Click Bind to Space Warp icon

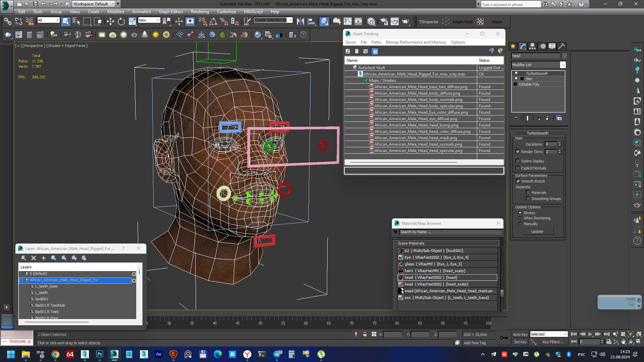point(30,21)
